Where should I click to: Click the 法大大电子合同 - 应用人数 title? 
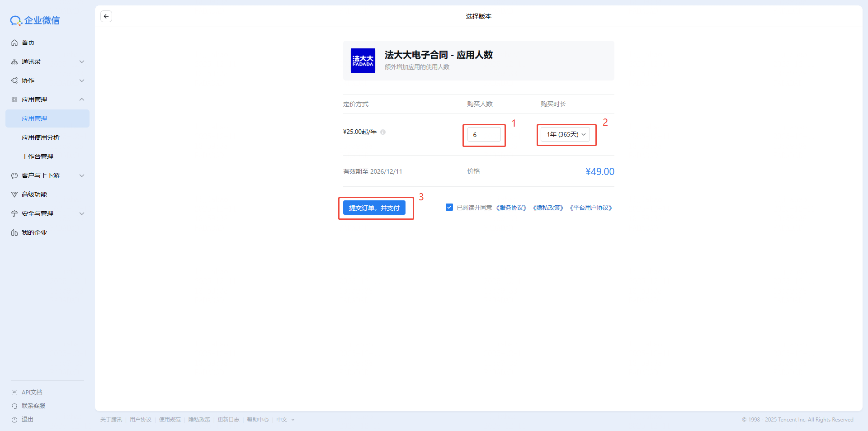[439, 55]
